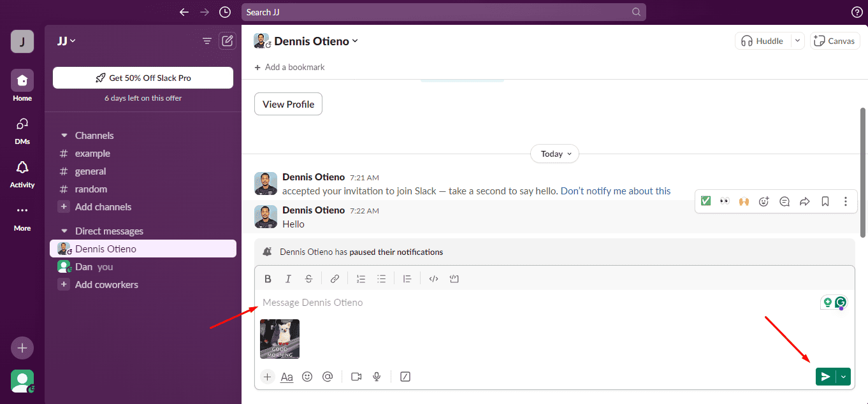868x404 pixels.
Task: Toggle the ordered list format
Action: pos(361,278)
